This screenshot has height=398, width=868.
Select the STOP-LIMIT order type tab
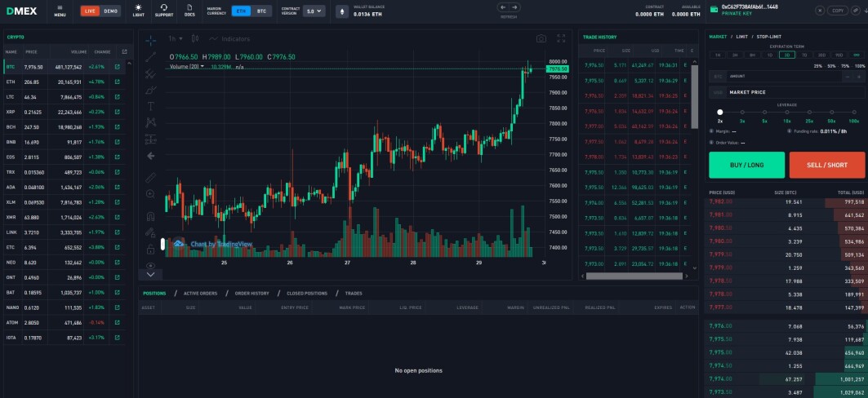coord(769,37)
